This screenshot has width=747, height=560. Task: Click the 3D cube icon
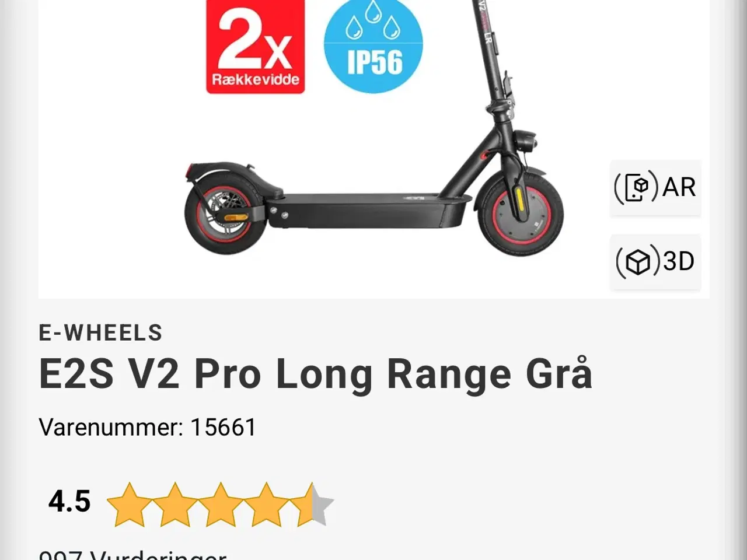(638, 262)
